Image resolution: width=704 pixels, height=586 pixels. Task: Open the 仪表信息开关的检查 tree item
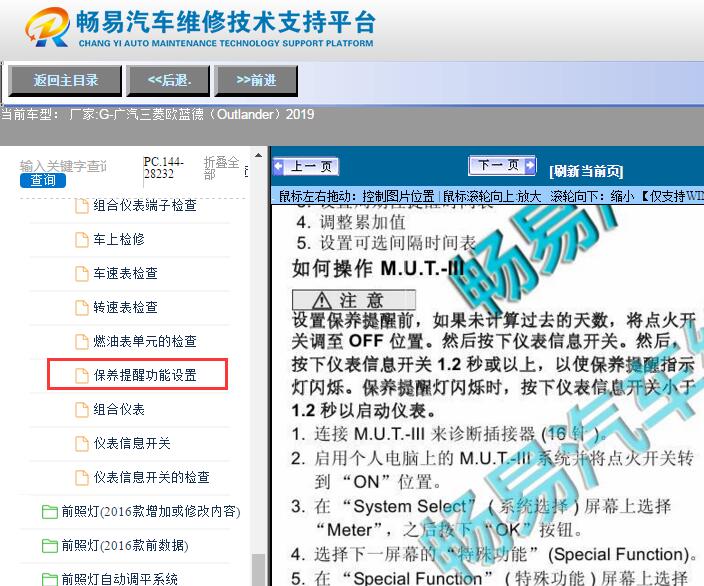pos(151,477)
